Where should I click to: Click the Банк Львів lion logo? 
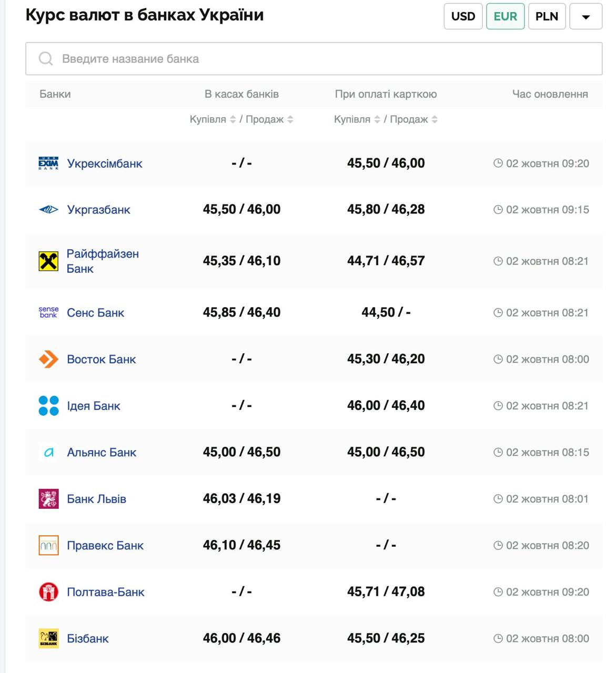click(48, 499)
